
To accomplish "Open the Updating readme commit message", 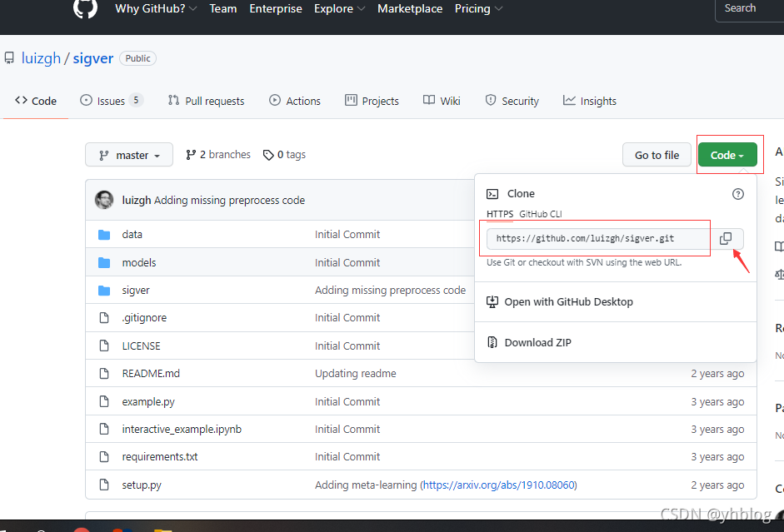I will tap(355, 373).
